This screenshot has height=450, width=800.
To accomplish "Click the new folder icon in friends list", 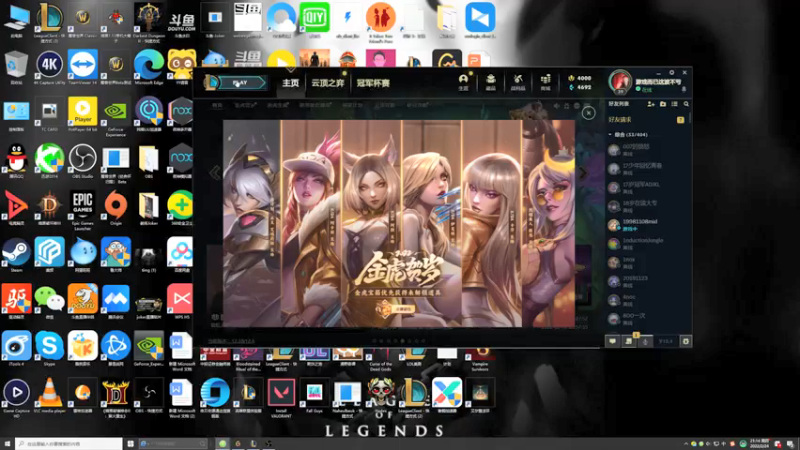I will 663,104.
